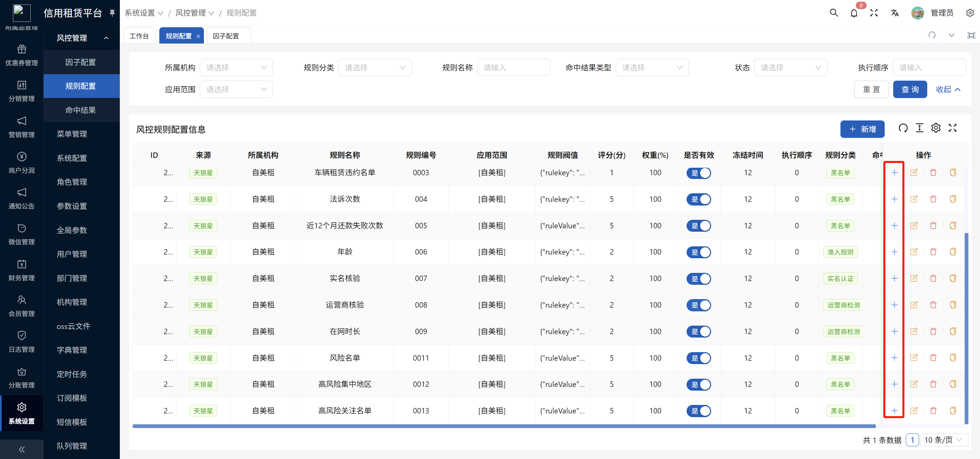Open the 应用范围 dropdown filter
980x459 pixels.
236,89
